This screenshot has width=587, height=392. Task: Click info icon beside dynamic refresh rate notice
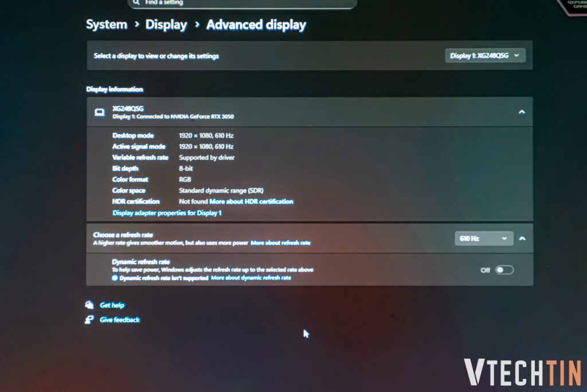pyautogui.click(x=115, y=278)
